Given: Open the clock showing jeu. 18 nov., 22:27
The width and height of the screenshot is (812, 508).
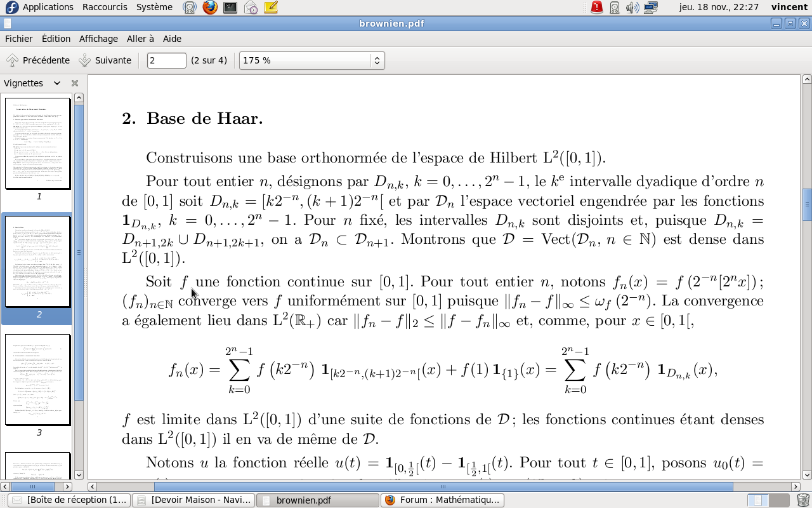Looking at the screenshot, I should coord(719,7).
